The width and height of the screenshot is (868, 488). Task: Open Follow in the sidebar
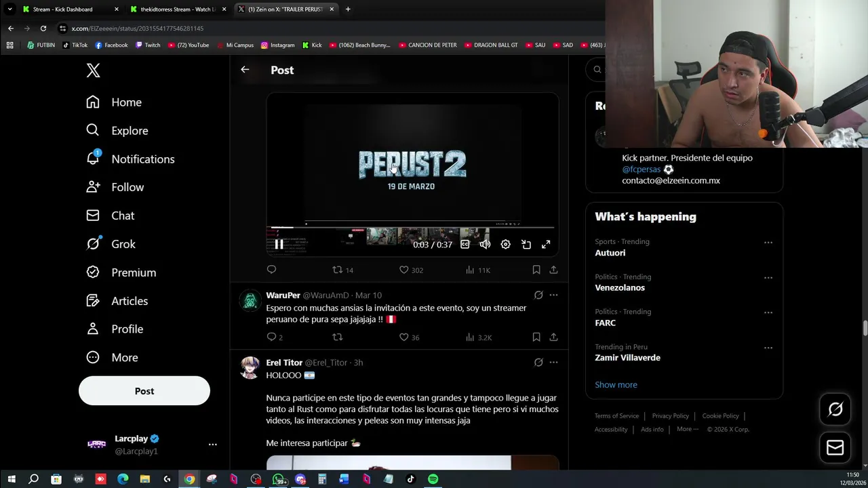pyautogui.click(x=115, y=187)
